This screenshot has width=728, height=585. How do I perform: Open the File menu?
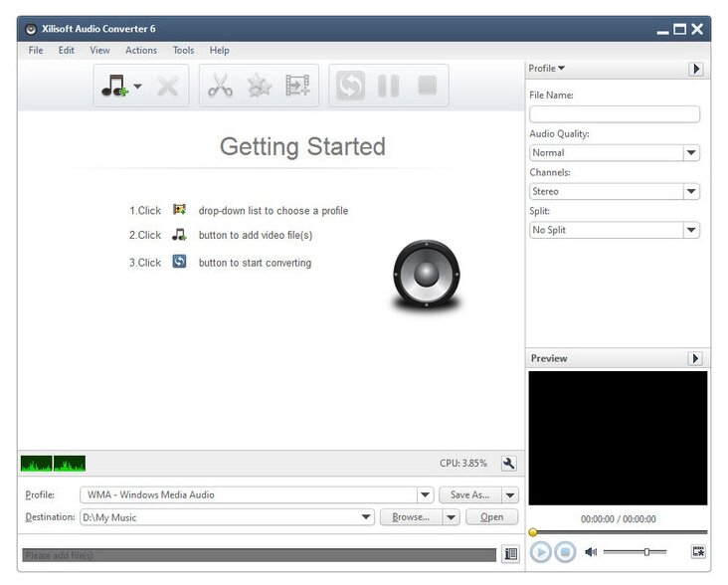tap(36, 50)
